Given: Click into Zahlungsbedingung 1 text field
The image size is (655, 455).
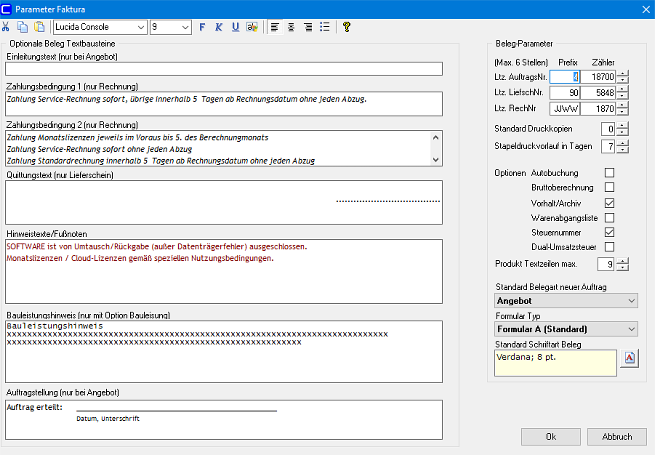Looking at the screenshot, I should tap(224, 104).
